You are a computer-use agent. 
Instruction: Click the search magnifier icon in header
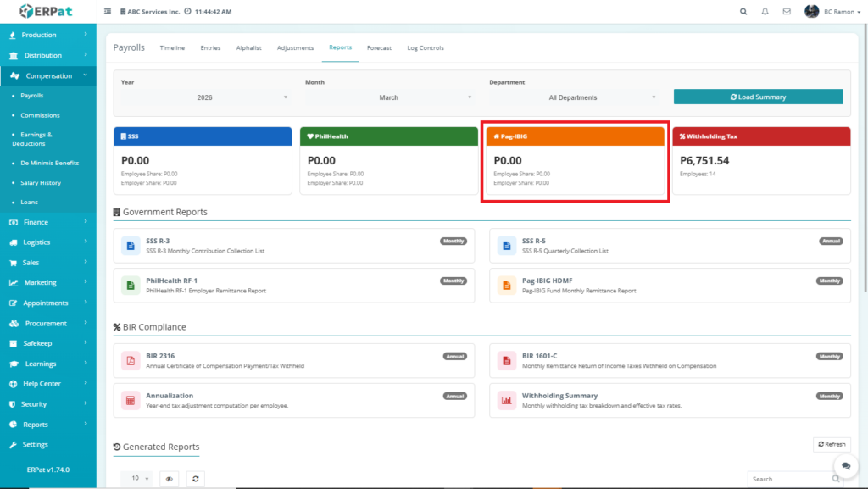tap(743, 12)
